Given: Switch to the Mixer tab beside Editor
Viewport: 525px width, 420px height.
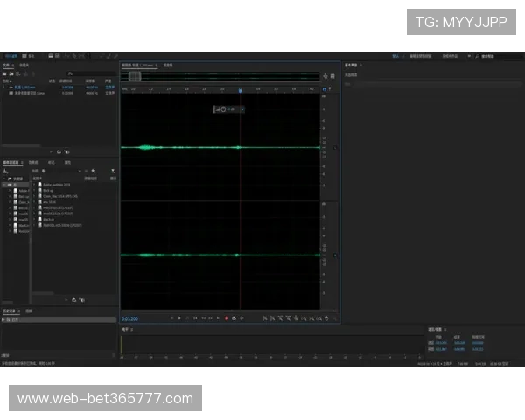Looking at the screenshot, I should point(168,65).
